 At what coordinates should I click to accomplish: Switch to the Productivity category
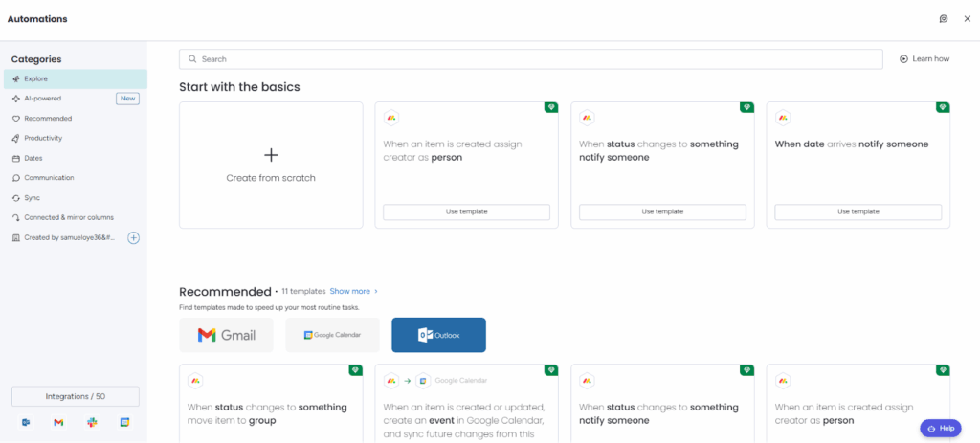pyautogui.click(x=43, y=138)
